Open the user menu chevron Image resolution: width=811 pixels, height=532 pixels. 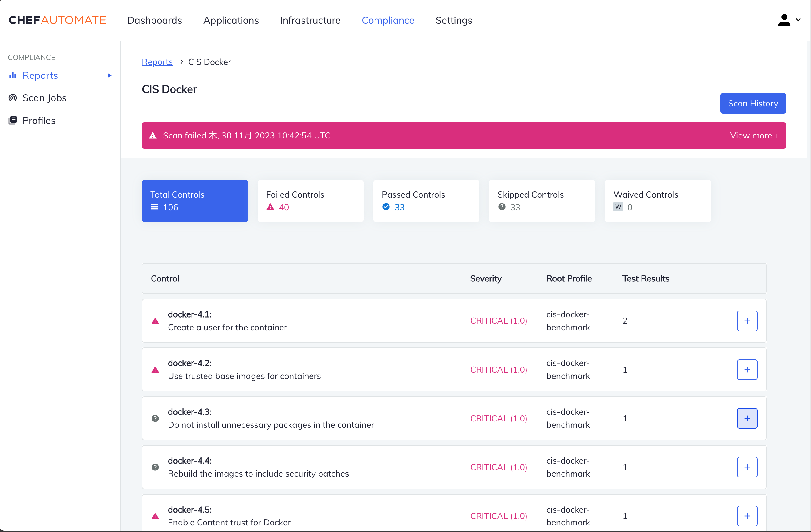point(798,20)
